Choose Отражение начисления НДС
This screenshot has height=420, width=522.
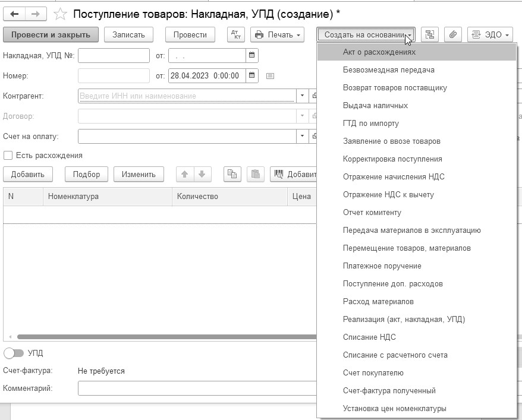416,176
